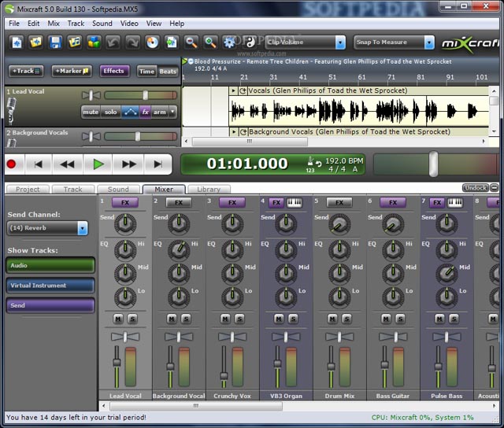Click the play arrow on the Vocals clip header
The width and height of the screenshot is (504, 428).
click(233, 90)
